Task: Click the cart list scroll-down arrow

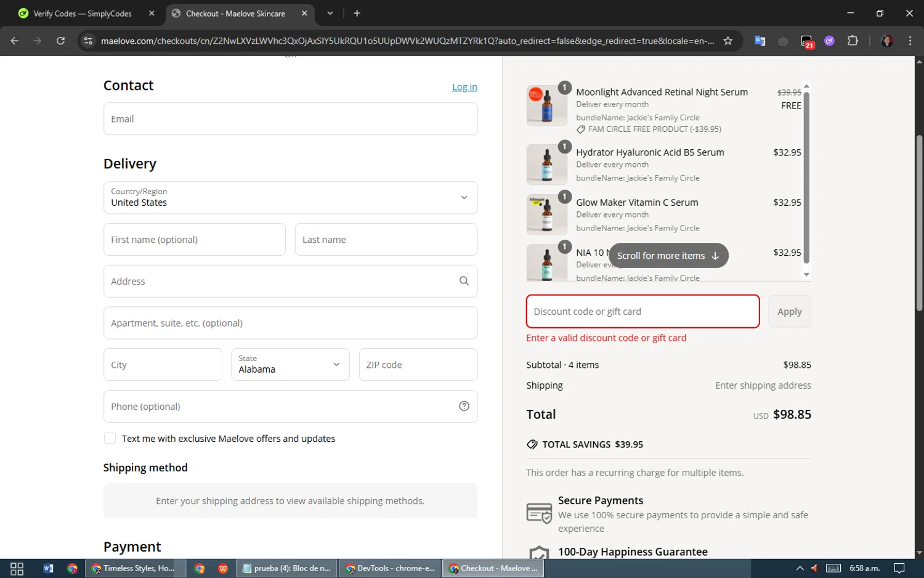Action: [x=806, y=275]
